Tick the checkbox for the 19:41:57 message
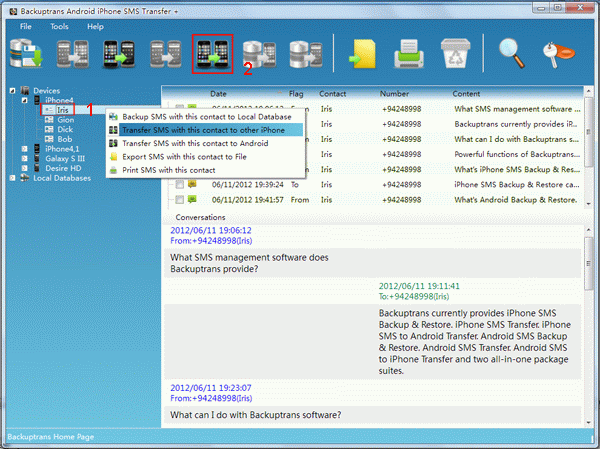The image size is (600, 449). [179, 199]
